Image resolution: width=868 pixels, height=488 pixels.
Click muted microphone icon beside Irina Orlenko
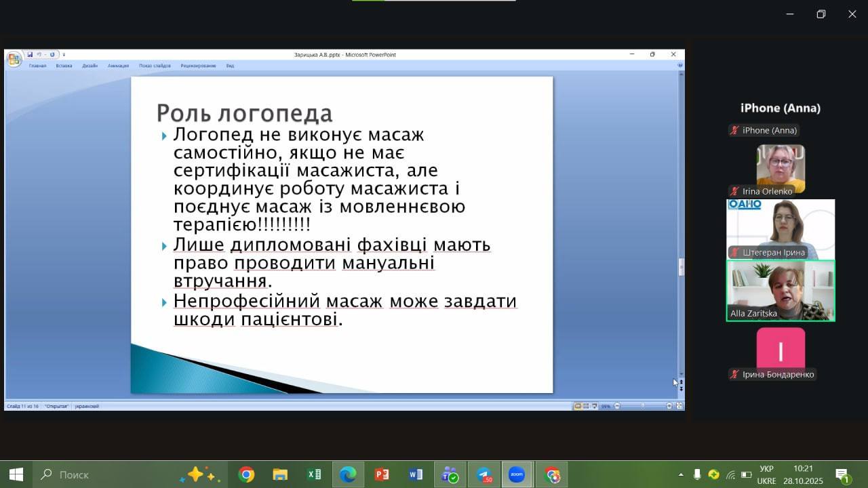point(734,191)
